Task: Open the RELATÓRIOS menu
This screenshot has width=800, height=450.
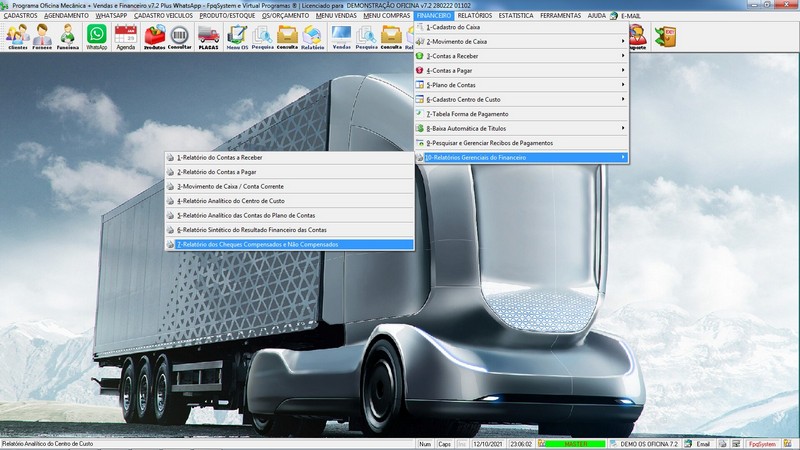Action: click(475, 17)
